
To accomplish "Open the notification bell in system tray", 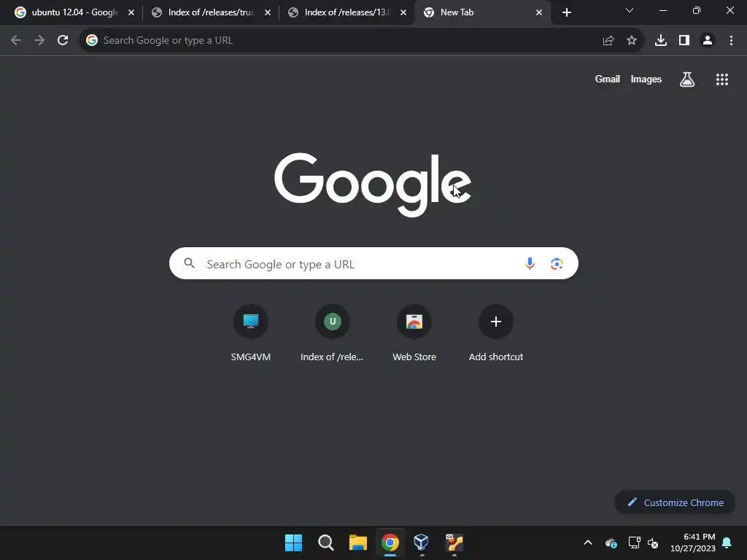I will [x=727, y=542].
